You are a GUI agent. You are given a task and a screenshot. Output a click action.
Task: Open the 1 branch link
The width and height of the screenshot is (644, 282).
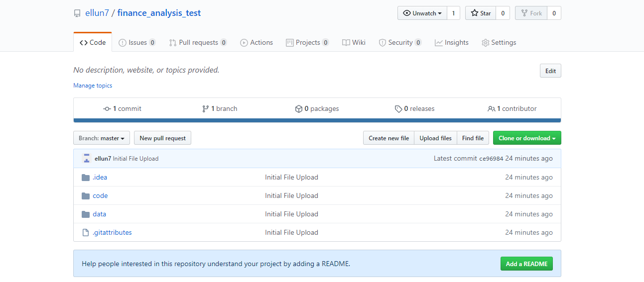click(220, 109)
